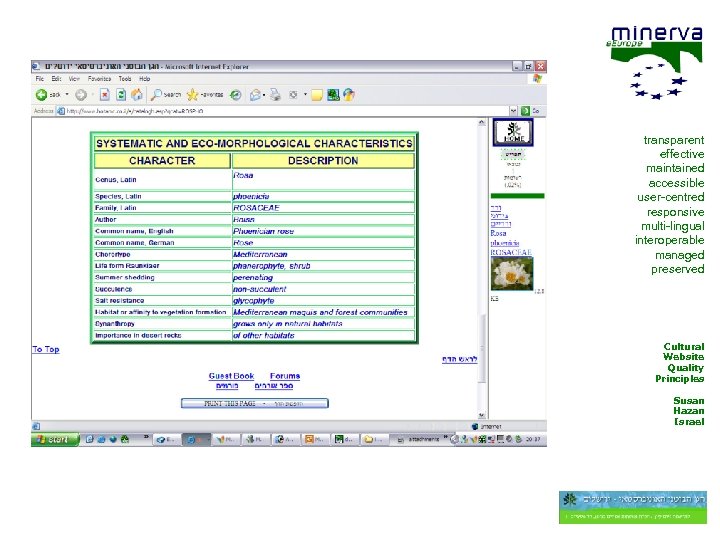Click the Hebrew link below Guest Book
The image size is (720, 540).
tap(227, 386)
